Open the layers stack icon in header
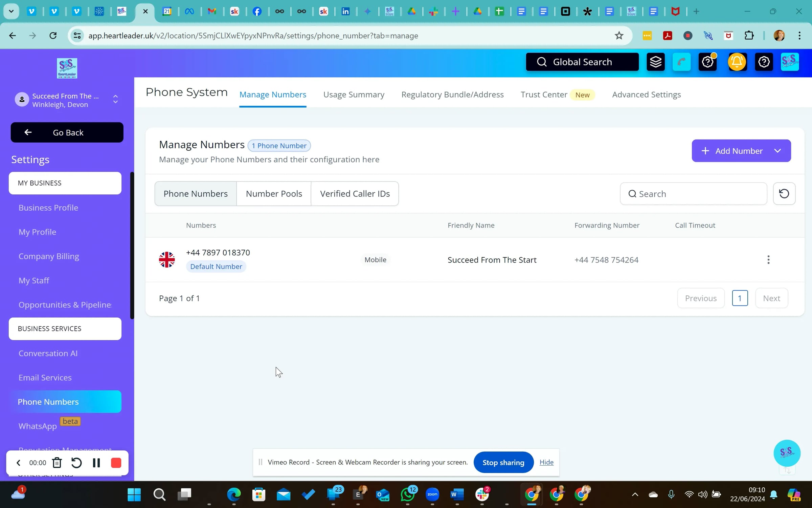Viewport: 812px width, 508px height. coord(655,62)
